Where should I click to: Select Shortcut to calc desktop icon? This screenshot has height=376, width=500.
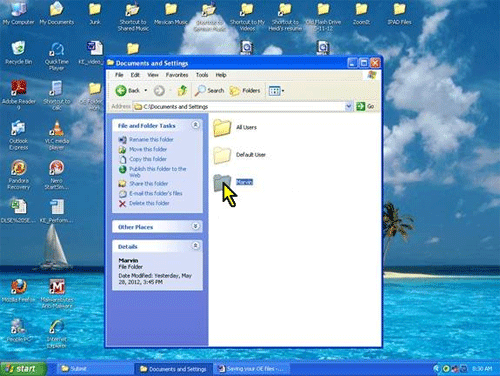[57, 95]
